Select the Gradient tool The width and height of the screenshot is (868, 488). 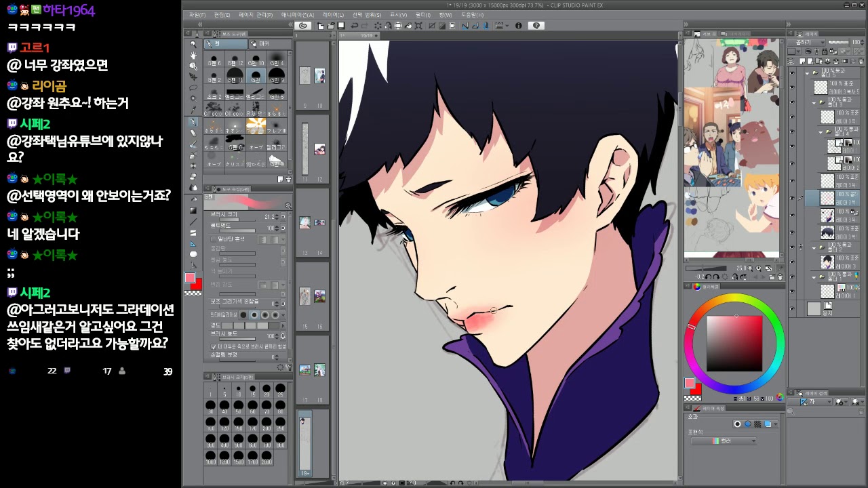[x=193, y=210]
